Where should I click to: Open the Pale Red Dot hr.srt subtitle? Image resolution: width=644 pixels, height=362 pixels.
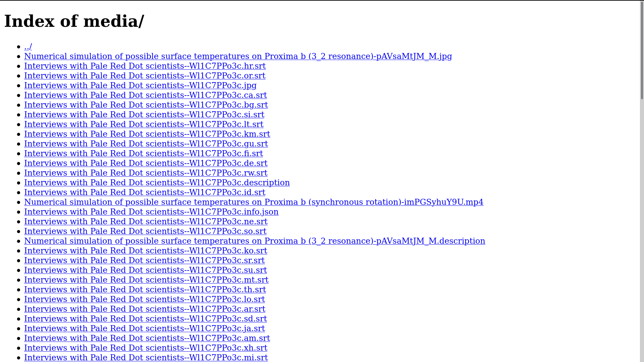(x=145, y=66)
